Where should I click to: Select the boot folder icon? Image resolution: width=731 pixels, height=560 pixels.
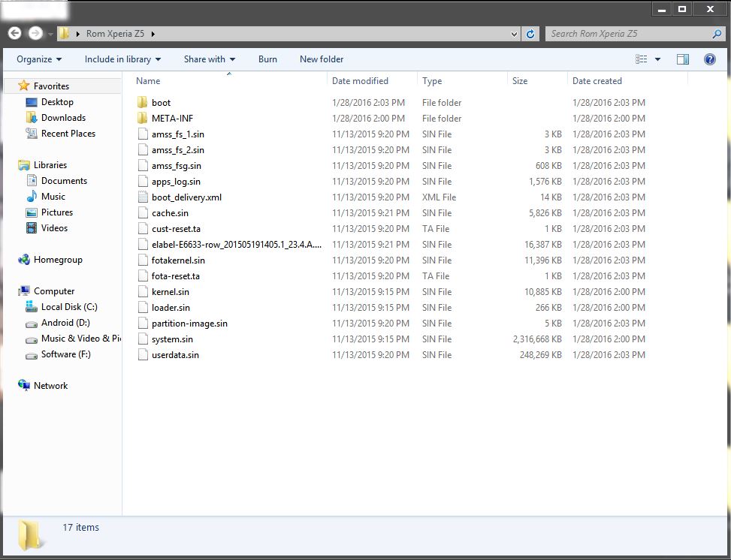[x=143, y=103]
